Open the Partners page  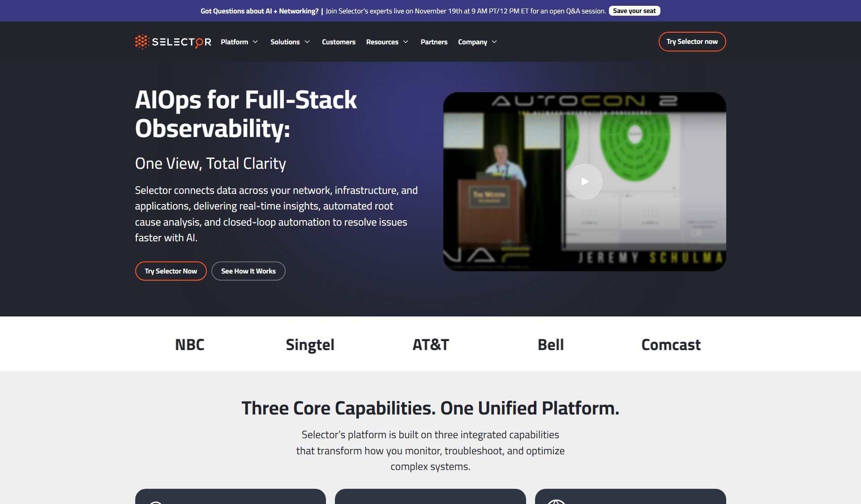pyautogui.click(x=433, y=42)
